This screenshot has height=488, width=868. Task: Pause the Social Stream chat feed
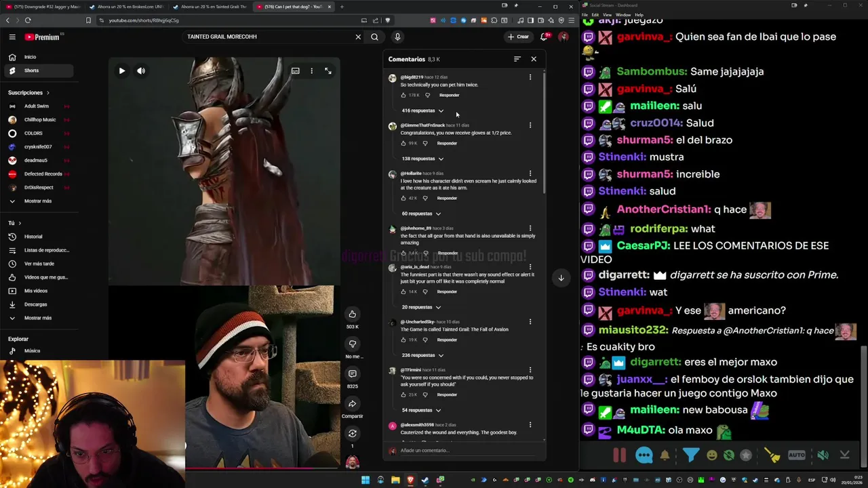(x=620, y=455)
